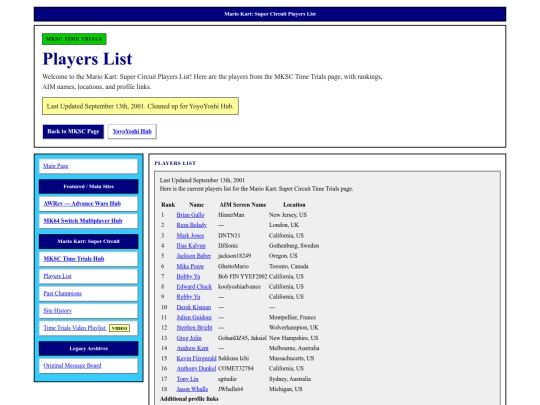This screenshot has height=405, width=540.
Task: Open the rank 5 Jackson profile link
Action: click(194, 256)
